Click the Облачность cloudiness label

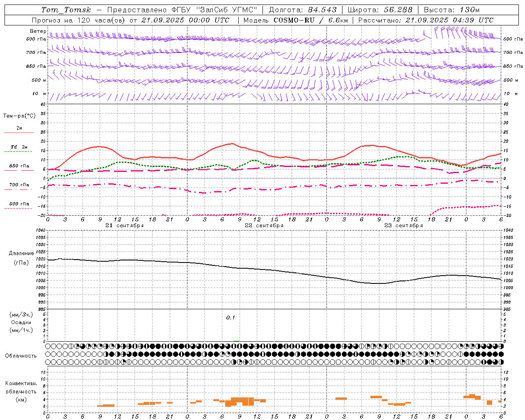(x=21, y=356)
